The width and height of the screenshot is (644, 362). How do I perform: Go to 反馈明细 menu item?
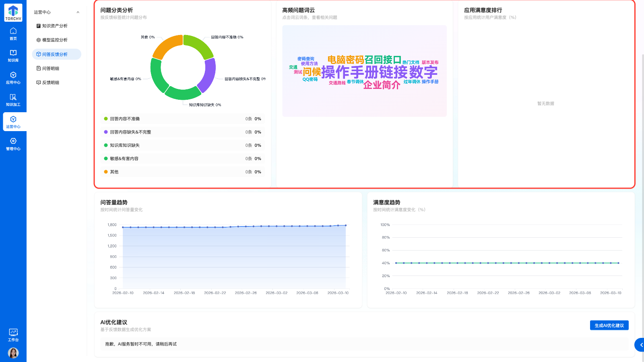(51, 83)
